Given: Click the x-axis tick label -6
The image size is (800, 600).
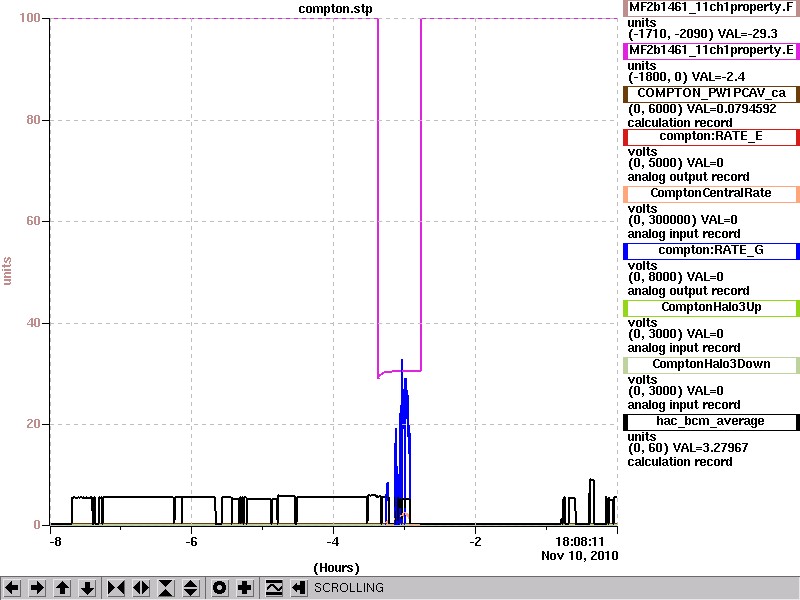Looking at the screenshot, I should point(191,541).
